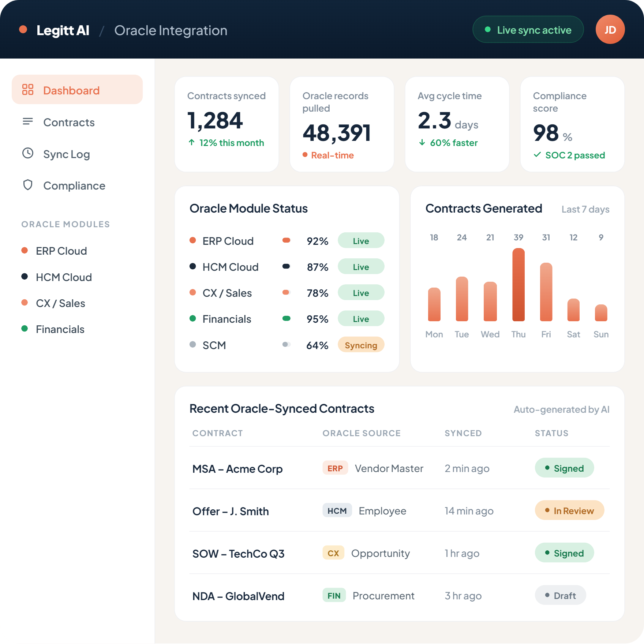Click the orange dot beside Real-time

pos(305,155)
